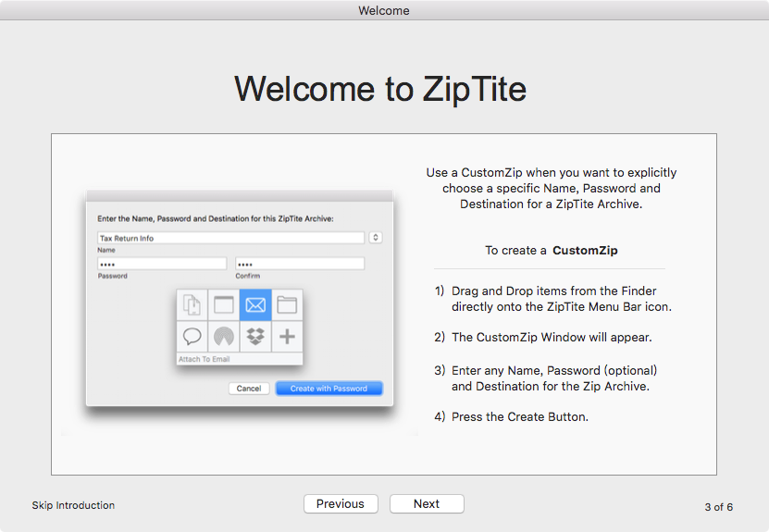Select the clipboard copy destination icon
The image size is (769, 532).
tap(192, 305)
